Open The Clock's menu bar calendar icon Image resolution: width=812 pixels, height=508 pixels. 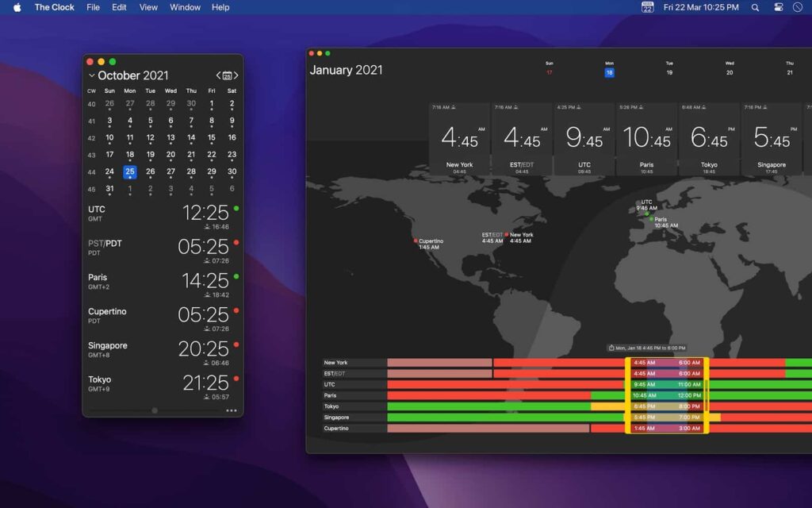[647, 7]
